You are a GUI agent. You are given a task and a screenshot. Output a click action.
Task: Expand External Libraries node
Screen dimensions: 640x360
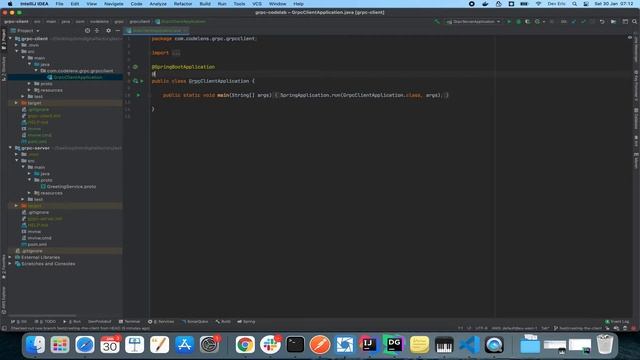(x=11, y=258)
